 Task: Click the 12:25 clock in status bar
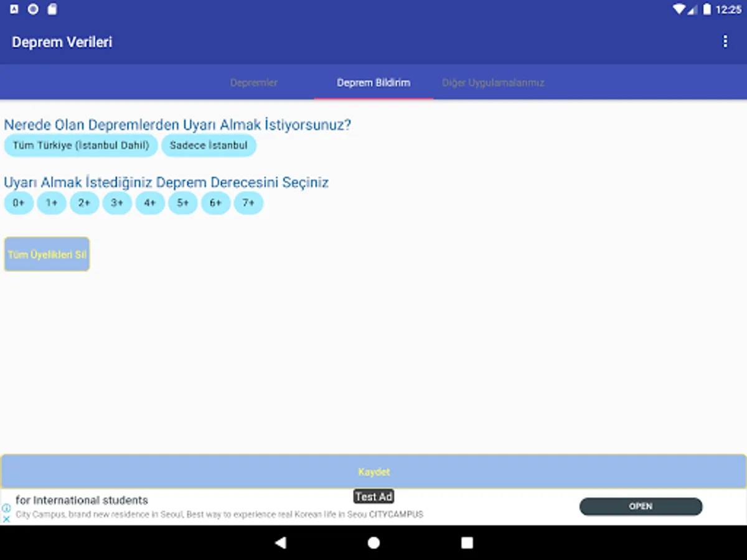click(x=728, y=10)
